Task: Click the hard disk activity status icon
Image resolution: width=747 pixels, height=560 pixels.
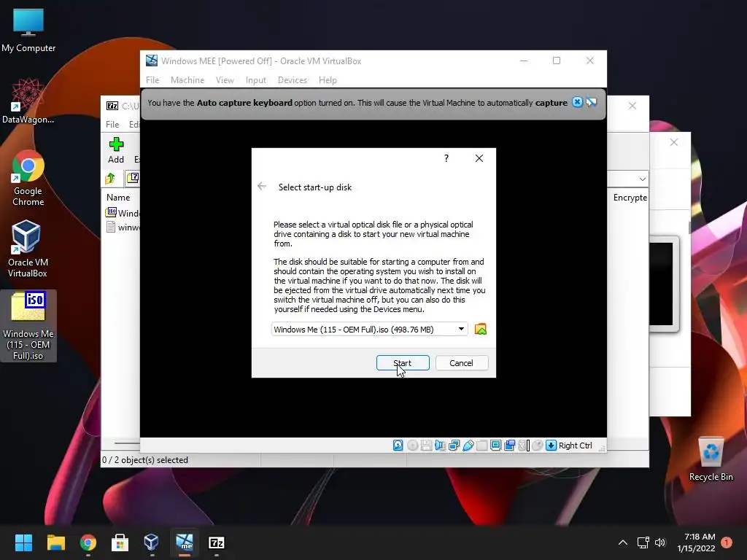Action: click(x=398, y=446)
